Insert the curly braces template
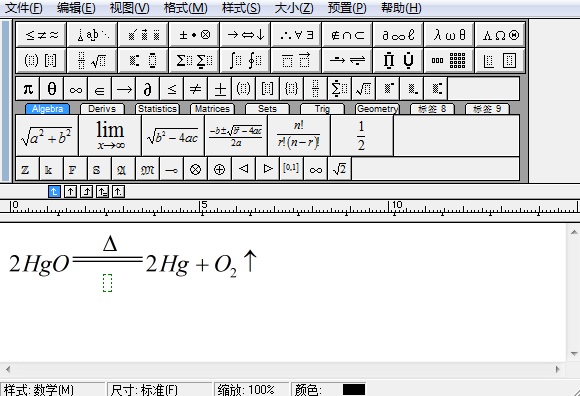The height and width of the screenshot is (396, 580). click(x=291, y=89)
